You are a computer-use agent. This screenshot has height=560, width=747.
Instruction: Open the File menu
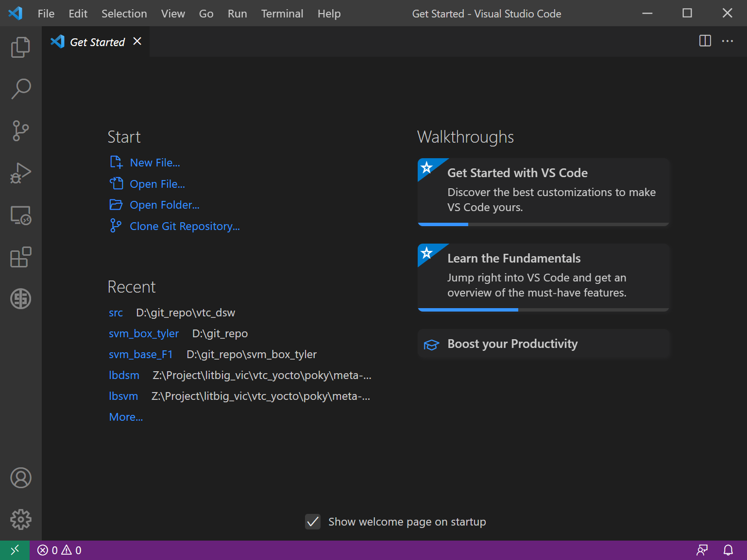[x=46, y=14]
